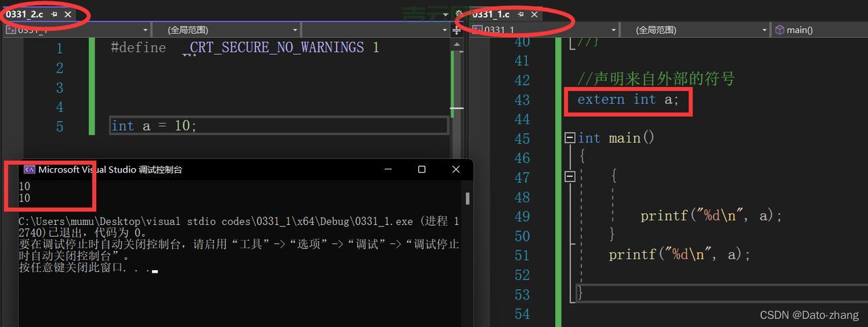Click line number 5 in left editor
This screenshot has height=327, width=868.
coord(60,127)
